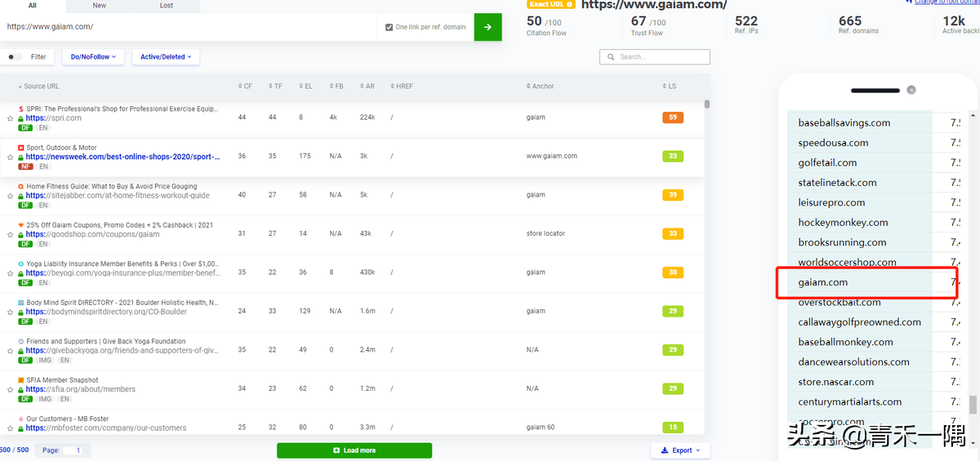
Task: Star the bodymindspiritdirectory.org row
Action: coord(11,313)
